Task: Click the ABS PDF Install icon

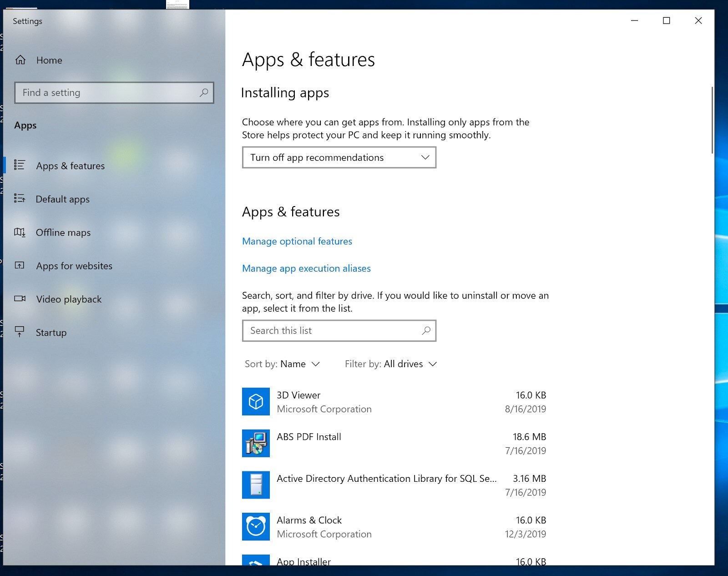Action: (256, 444)
